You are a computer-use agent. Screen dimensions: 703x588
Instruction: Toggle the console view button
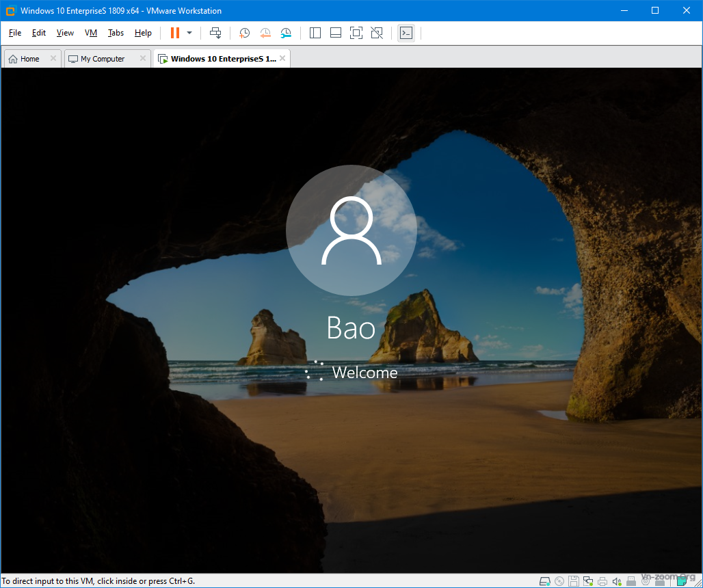[406, 33]
